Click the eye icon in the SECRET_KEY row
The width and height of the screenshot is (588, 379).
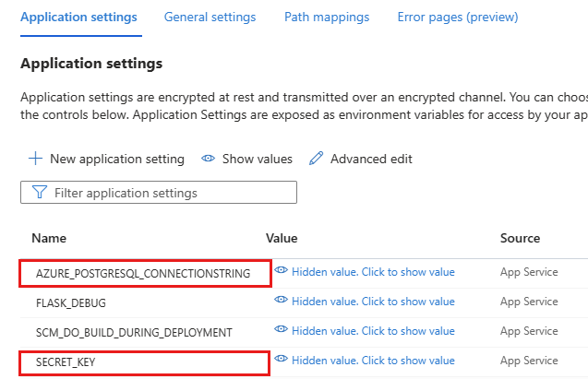coord(282,361)
